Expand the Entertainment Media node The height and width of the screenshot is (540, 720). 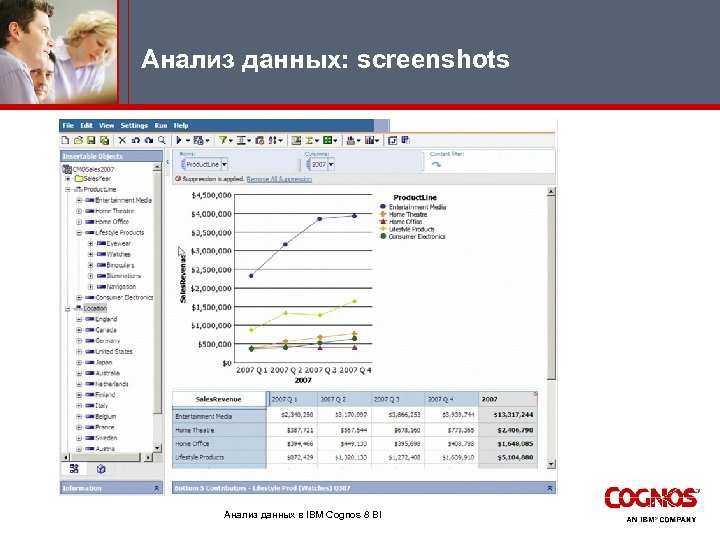click(x=79, y=200)
